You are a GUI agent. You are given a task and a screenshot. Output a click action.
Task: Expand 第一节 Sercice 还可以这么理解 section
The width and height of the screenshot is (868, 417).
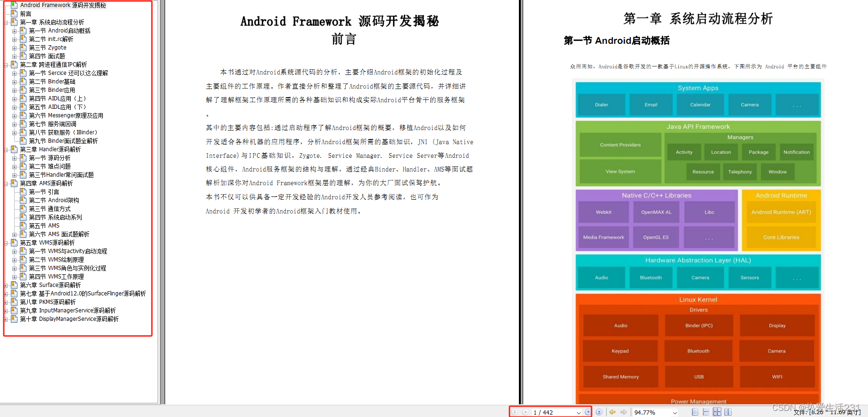point(15,73)
